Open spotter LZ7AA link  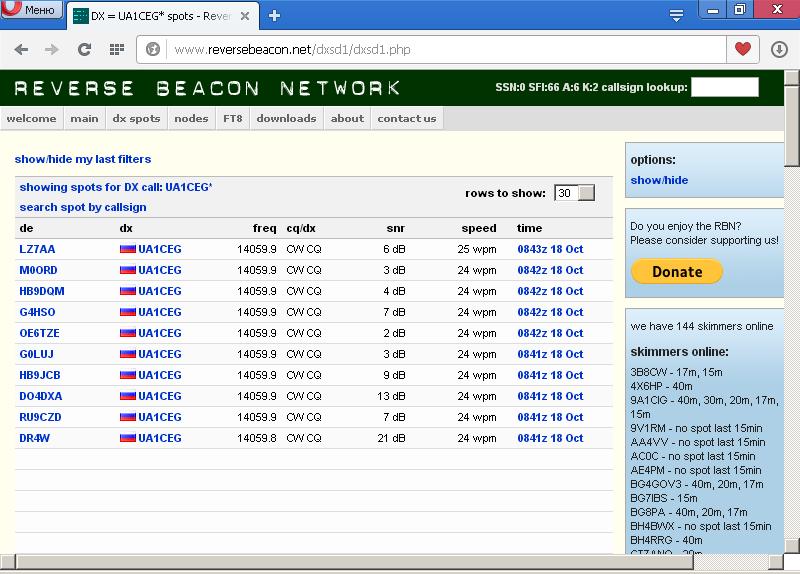point(37,249)
